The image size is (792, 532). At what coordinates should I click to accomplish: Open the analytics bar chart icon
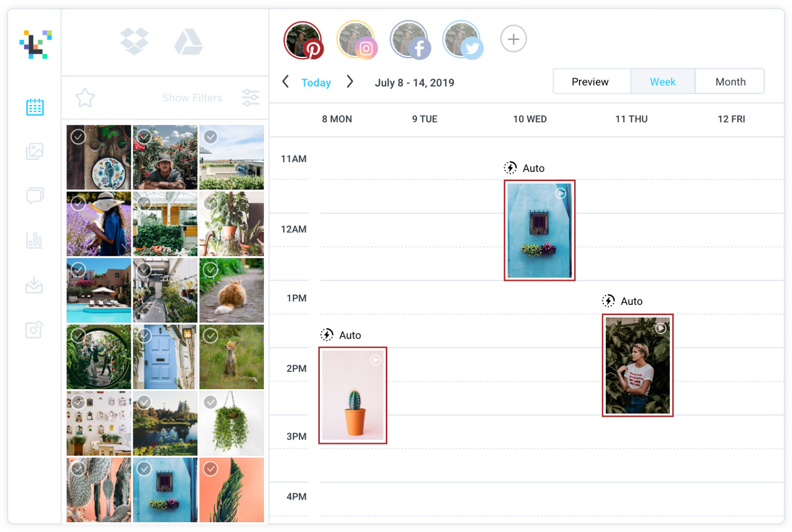pos(34,240)
